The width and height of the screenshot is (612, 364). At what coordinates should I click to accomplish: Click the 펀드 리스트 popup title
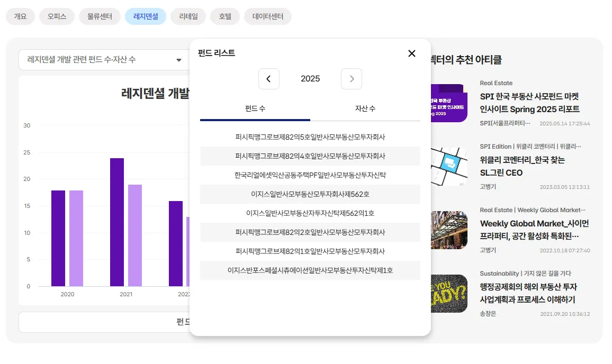tap(216, 53)
